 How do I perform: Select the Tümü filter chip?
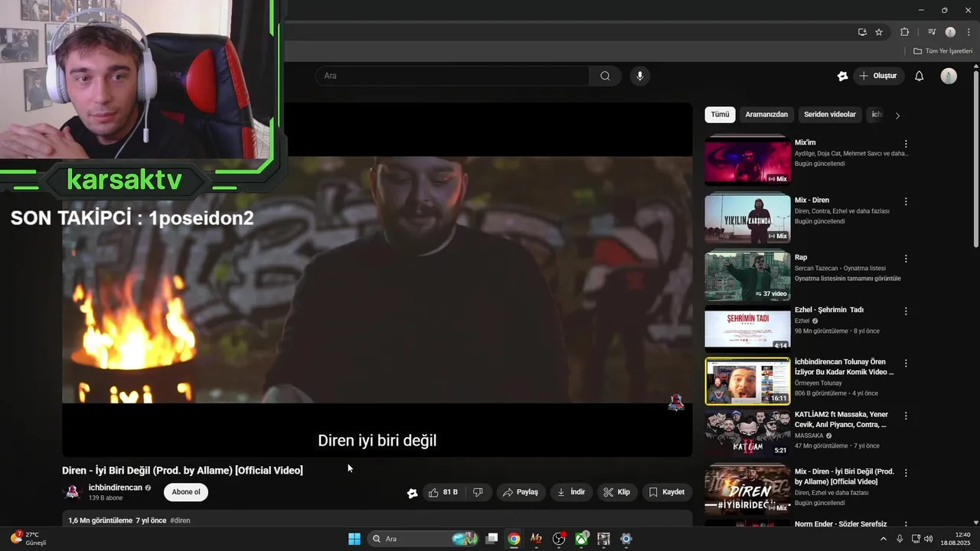720,115
